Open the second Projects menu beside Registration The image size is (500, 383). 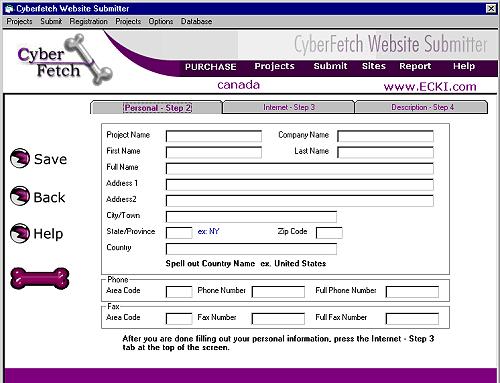(128, 21)
